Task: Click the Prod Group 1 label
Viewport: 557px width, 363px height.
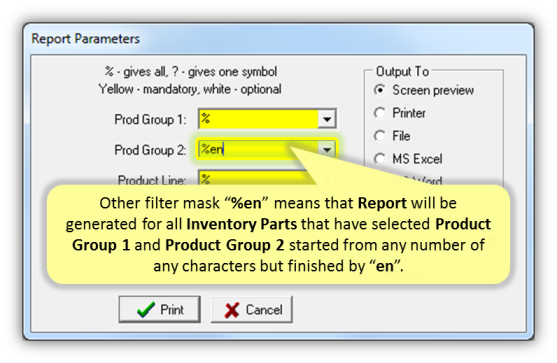Action: tap(150, 120)
